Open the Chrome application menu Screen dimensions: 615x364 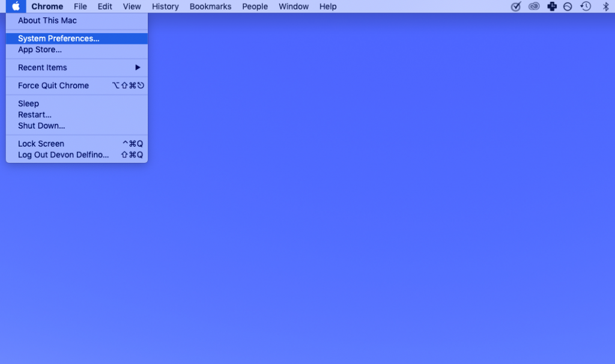tap(47, 6)
